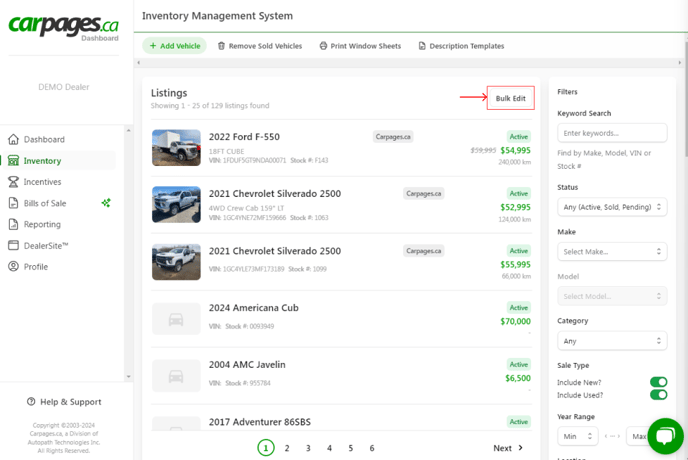The width and height of the screenshot is (688, 460).
Task: Open Description Templates
Action: pos(461,46)
